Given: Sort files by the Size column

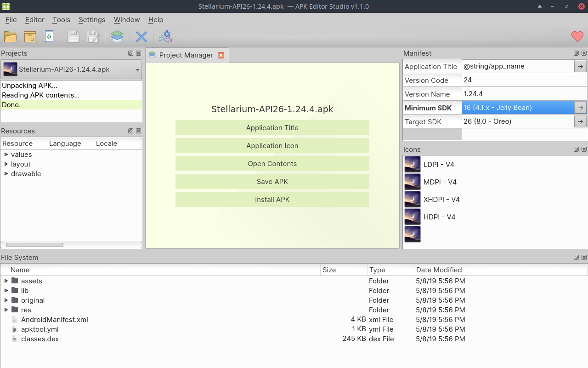Looking at the screenshot, I should coord(344,270).
